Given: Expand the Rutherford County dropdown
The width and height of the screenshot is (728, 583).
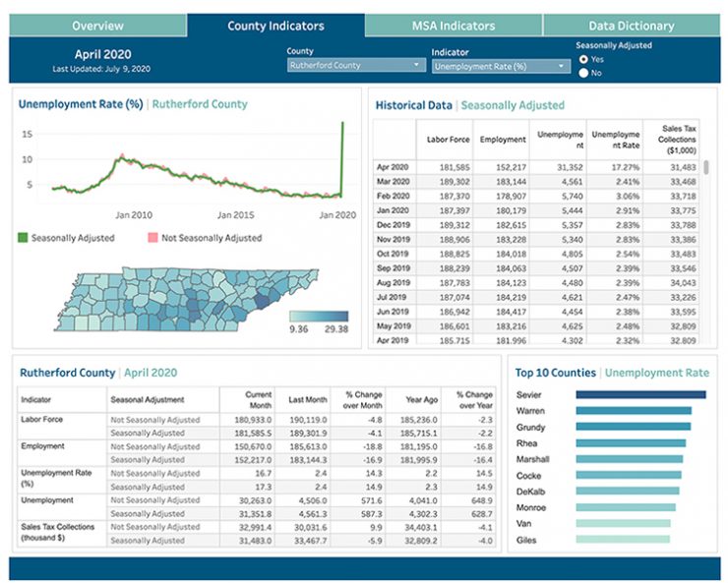Looking at the screenshot, I should (356, 66).
